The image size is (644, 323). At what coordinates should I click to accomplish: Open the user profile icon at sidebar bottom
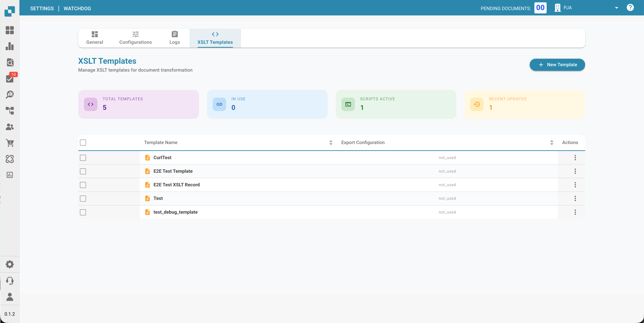pyautogui.click(x=10, y=297)
